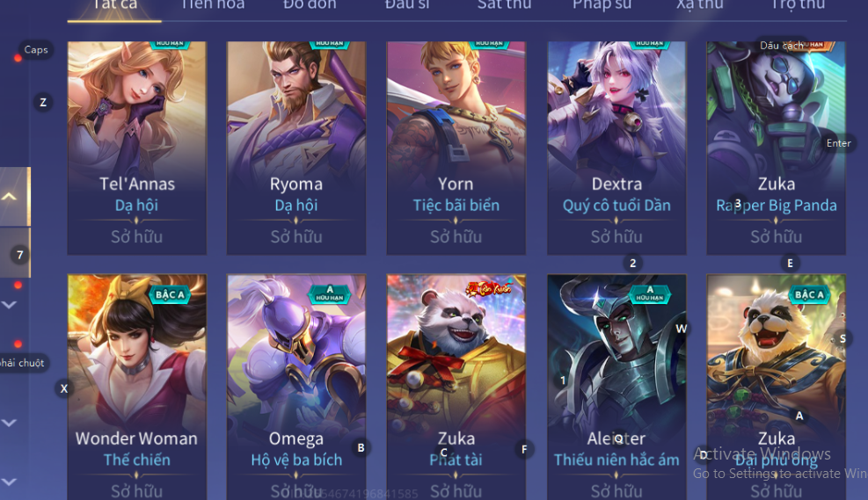Screen dimensions: 868x500
Task: Open the Pháp sư category tab
Action: point(602,5)
